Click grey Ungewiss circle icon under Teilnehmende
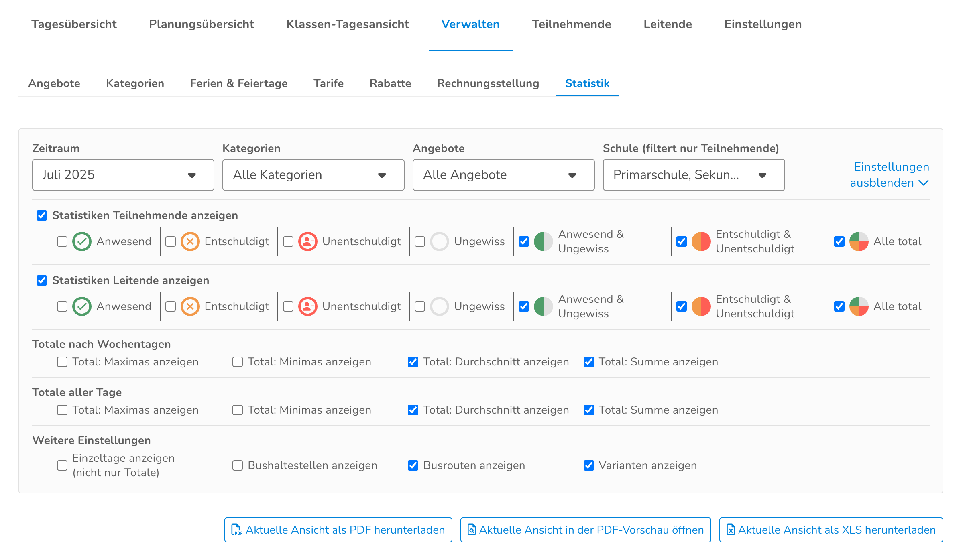969x560 pixels. 440,241
